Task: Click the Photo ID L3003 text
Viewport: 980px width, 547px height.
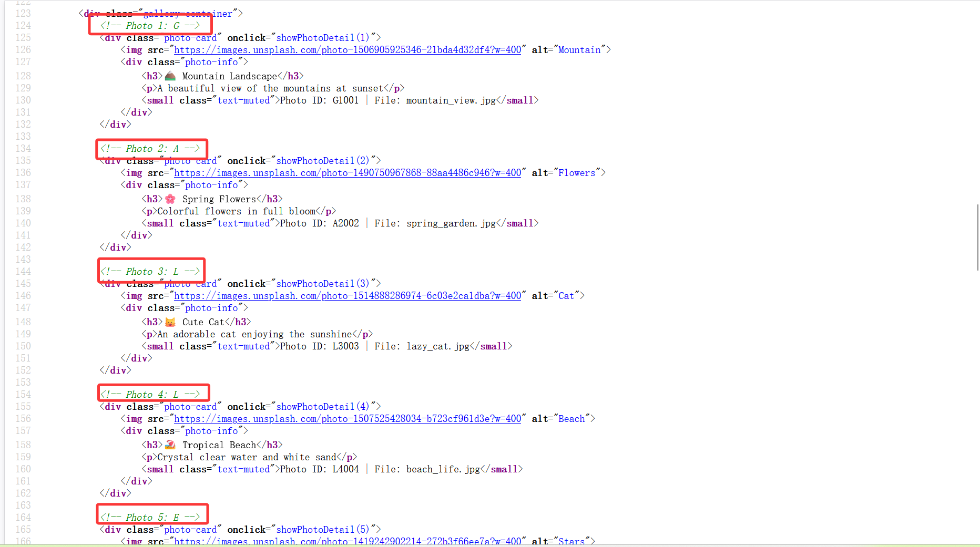Action: (x=319, y=346)
